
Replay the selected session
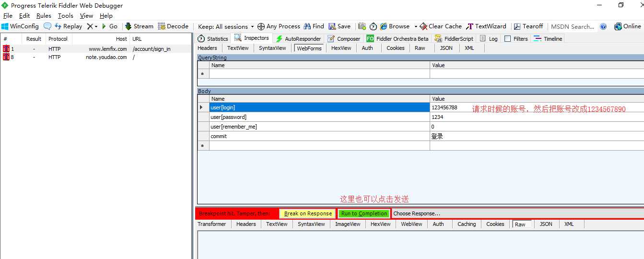[68, 26]
